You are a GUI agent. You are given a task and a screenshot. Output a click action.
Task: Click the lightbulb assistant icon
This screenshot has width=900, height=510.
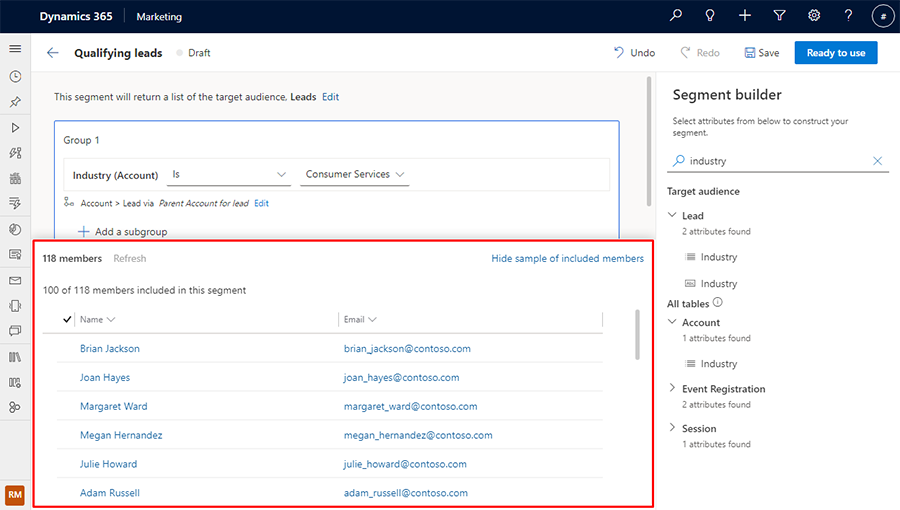pyautogui.click(x=710, y=16)
